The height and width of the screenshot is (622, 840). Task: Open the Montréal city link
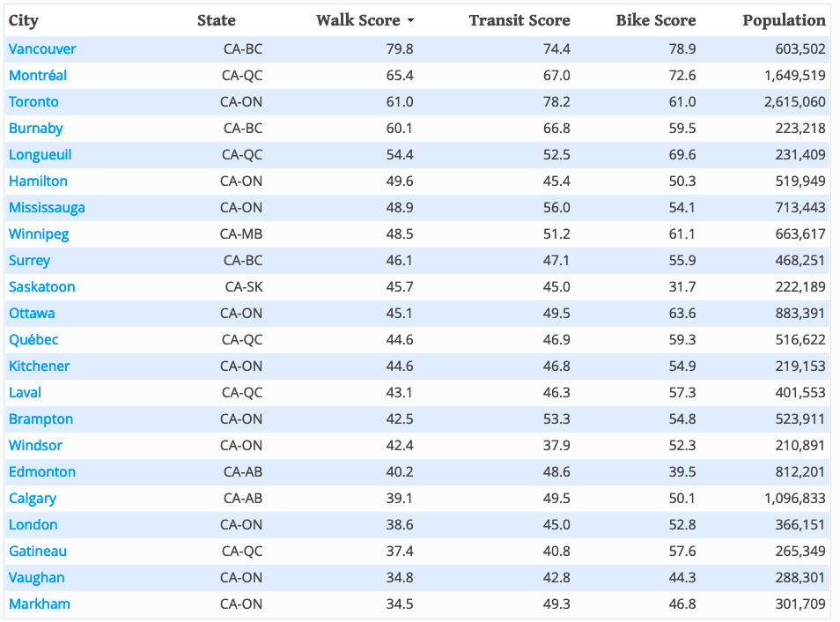(38, 76)
